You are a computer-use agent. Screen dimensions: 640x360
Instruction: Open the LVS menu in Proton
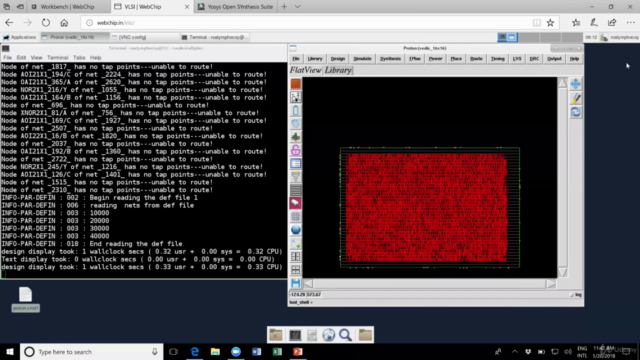(517, 59)
